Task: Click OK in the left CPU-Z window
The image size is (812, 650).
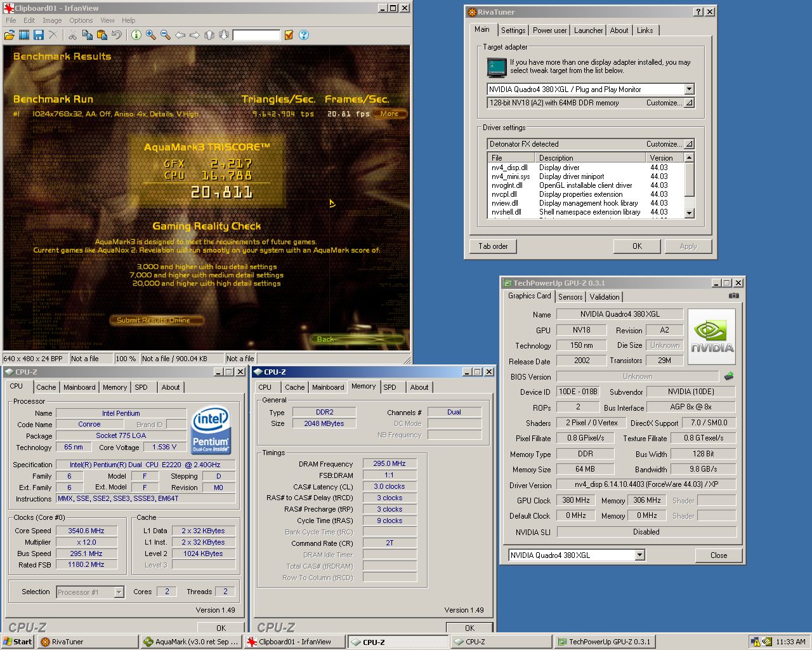Action: point(221,628)
